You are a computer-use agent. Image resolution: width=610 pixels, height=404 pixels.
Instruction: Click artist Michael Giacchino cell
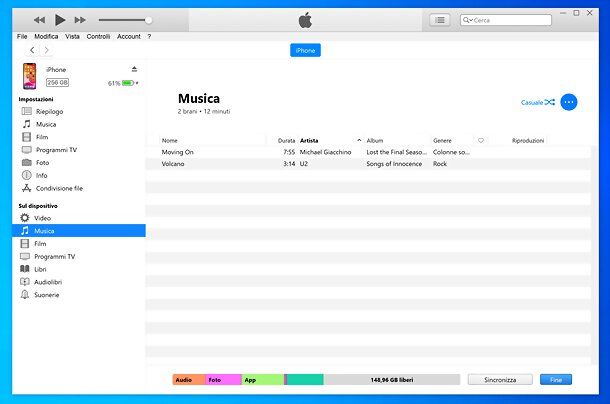pos(325,152)
